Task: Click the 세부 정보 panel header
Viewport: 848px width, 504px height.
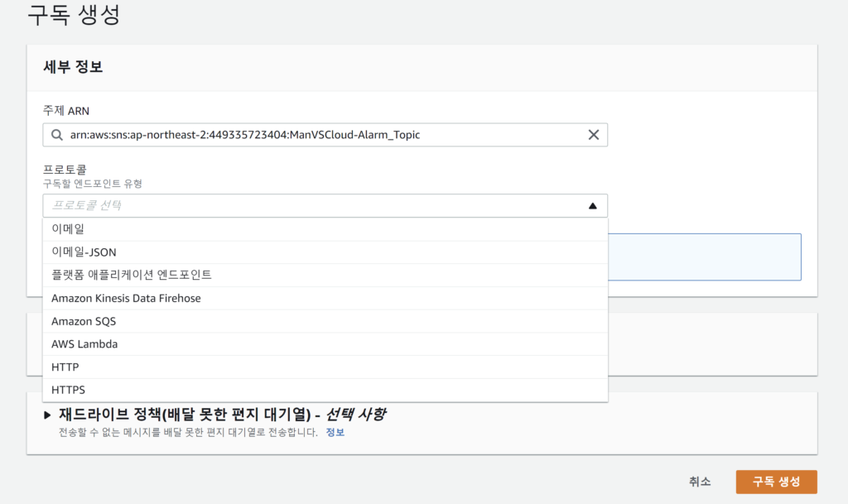Action: click(x=73, y=68)
